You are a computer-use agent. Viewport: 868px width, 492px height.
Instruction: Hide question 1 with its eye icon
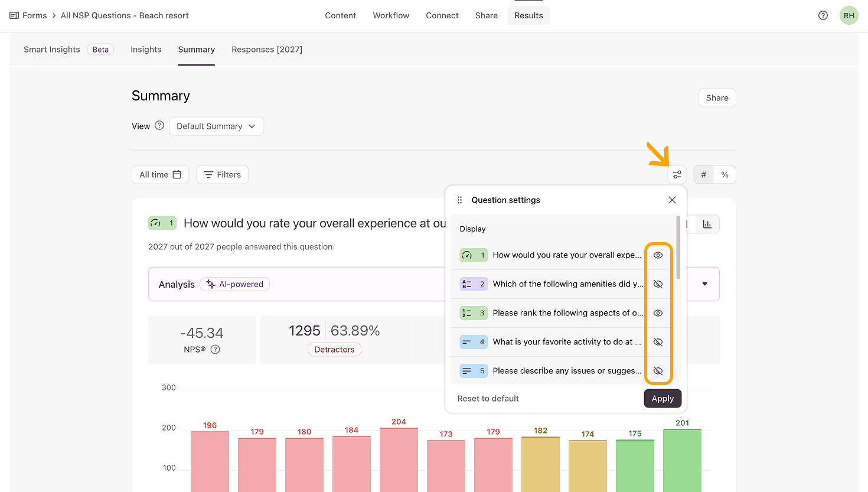658,255
